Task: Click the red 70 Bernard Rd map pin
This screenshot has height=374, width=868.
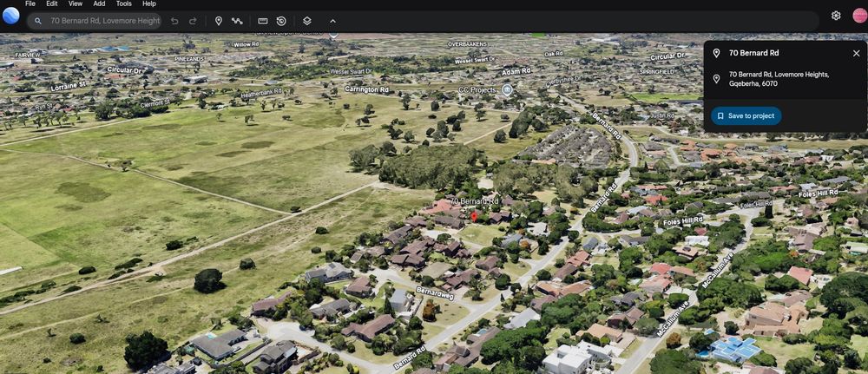Action: (x=474, y=214)
